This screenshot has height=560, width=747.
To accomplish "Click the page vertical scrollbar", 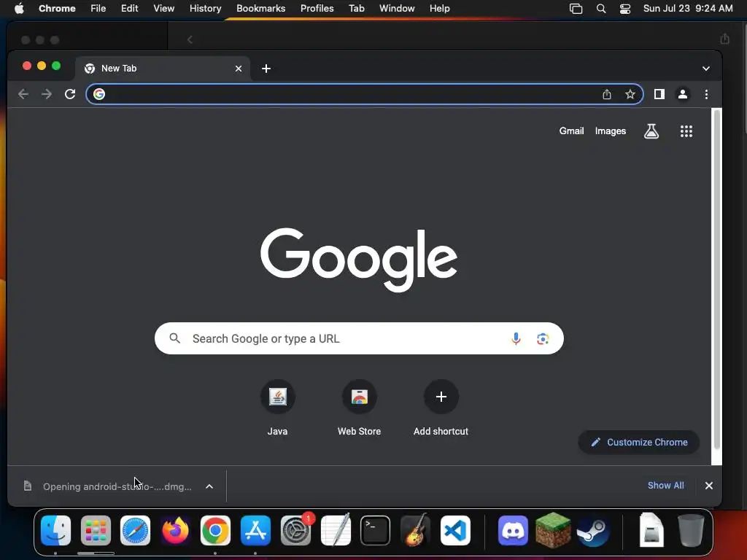I will point(716,279).
